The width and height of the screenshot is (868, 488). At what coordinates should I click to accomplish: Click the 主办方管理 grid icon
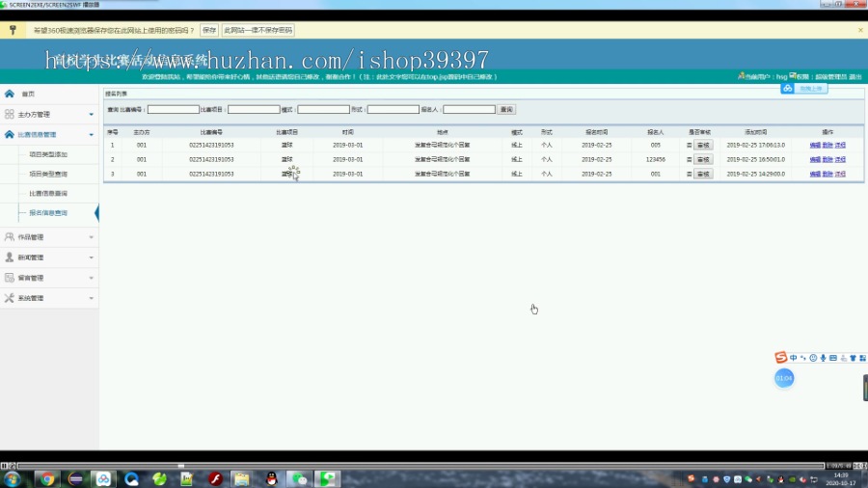pos(10,114)
